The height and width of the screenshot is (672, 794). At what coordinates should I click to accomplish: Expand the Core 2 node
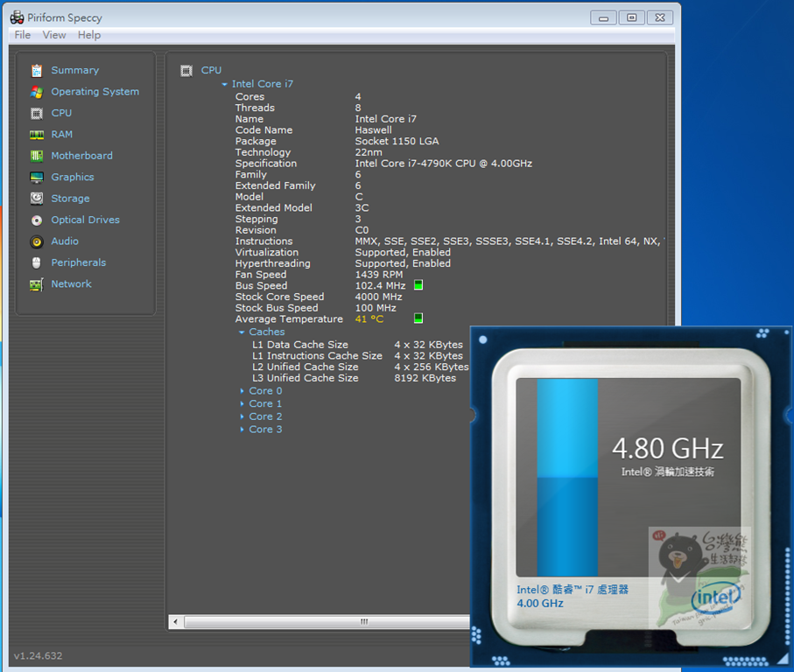click(242, 416)
